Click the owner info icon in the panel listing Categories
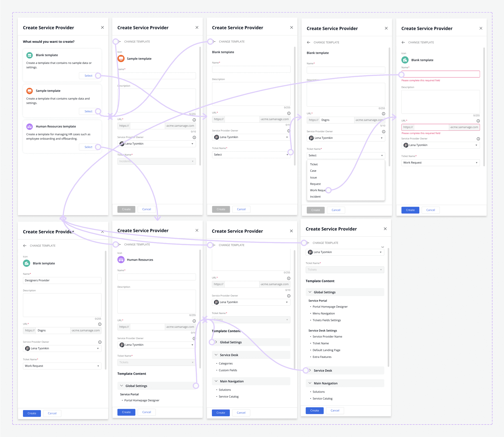This screenshot has width=504, height=437. click(x=289, y=296)
